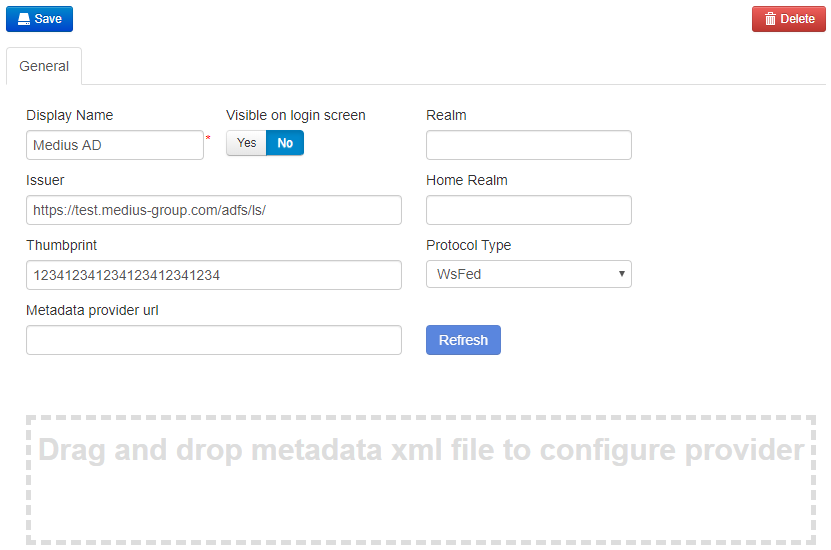
Task: Set Visible on login screen to Yes
Action: pyautogui.click(x=246, y=143)
